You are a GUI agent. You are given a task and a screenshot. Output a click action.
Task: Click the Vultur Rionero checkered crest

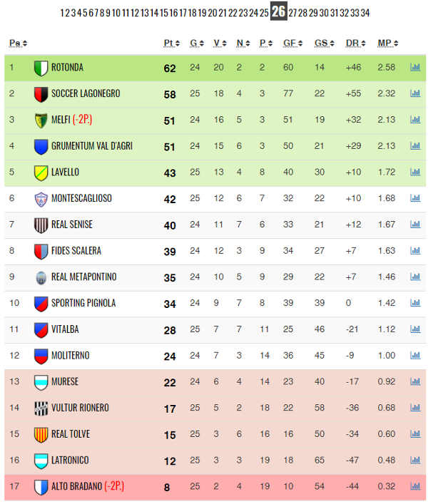pyautogui.click(x=41, y=408)
